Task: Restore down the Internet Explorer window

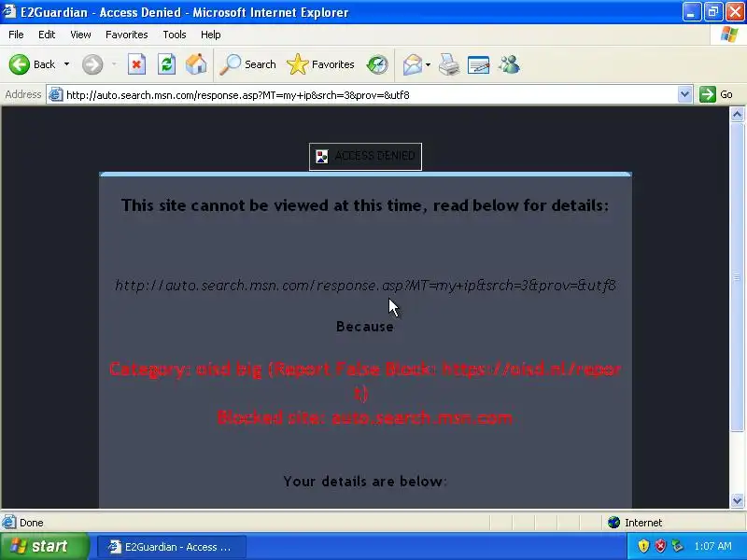Action: tap(713, 12)
